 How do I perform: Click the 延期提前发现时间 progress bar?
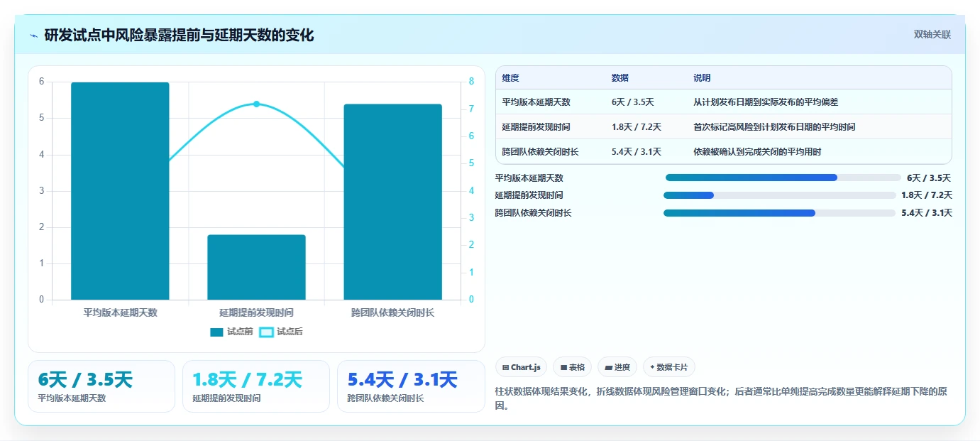tap(779, 195)
